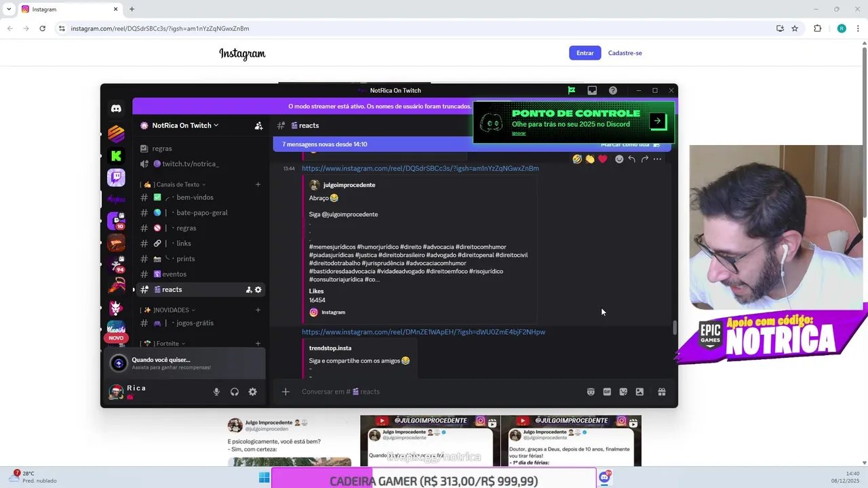Image resolution: width=868 pixels, height=488 pixels.
Task: Forward the message using forward arrow icon
Action: click(x=644, y=159)
